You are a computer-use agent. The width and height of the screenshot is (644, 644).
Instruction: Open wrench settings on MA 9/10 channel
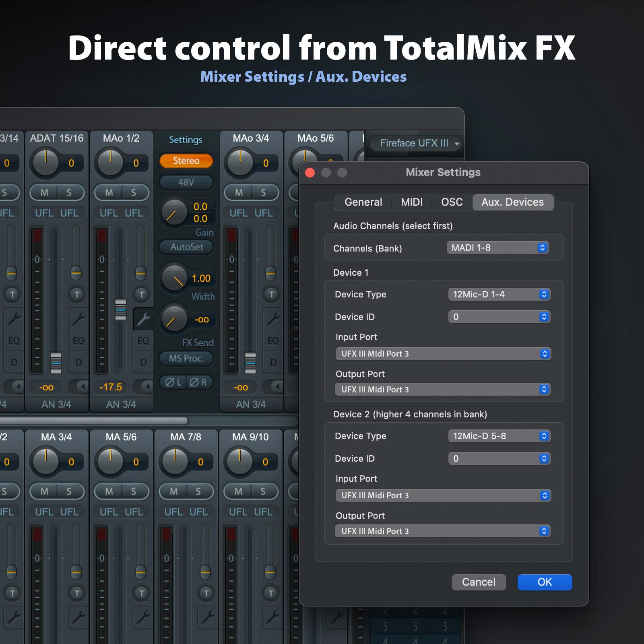[272, 617]
